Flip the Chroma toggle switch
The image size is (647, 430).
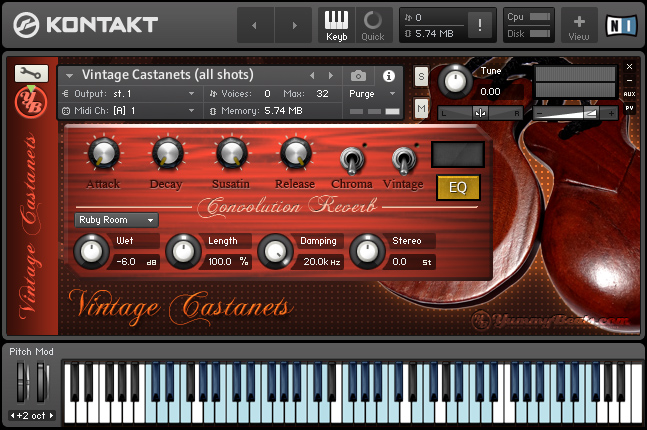click(x=352, y=161)
